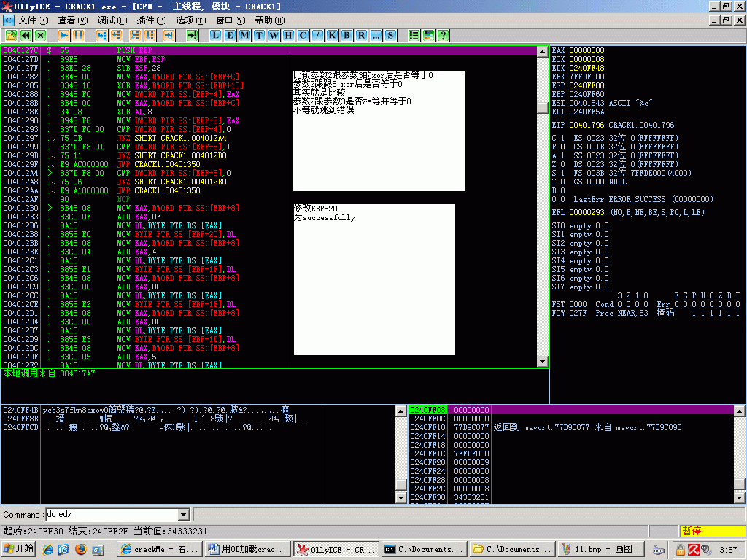Show Windows list with W button
The height and width of the screenshot is (560, 747).
pos(274,35)
